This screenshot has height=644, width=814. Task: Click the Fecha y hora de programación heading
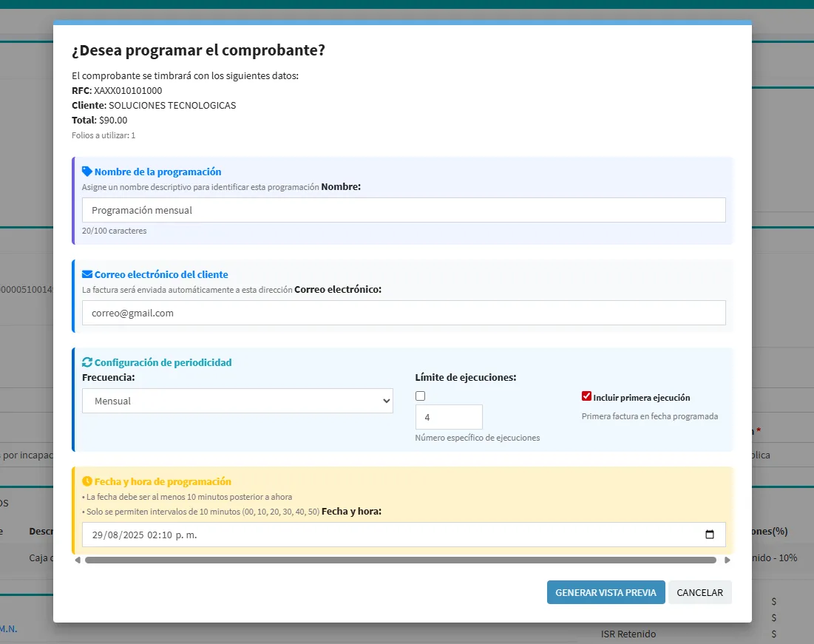pos(163,481)
